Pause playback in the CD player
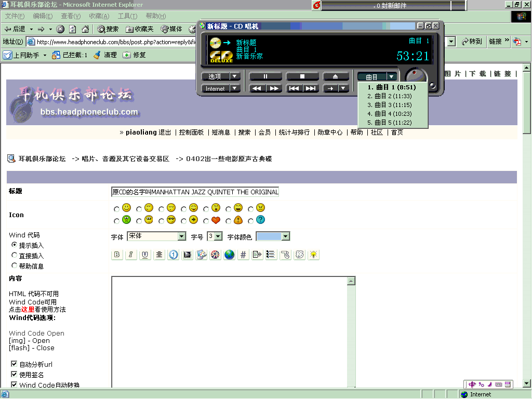Screen dimensions: 532x399 pos(265,76)
